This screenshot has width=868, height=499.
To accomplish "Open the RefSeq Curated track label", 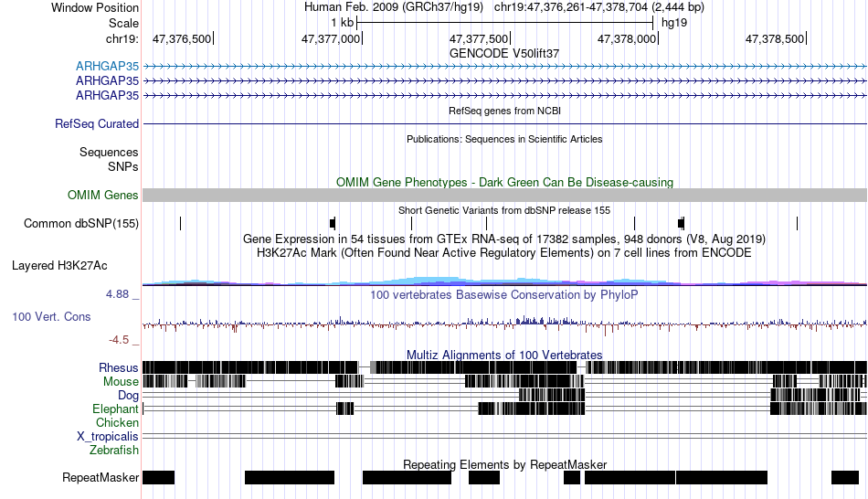I will click(x=97, y=123).
